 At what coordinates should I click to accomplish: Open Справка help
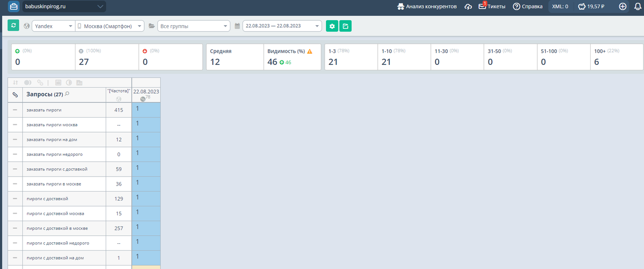(527, 7)
